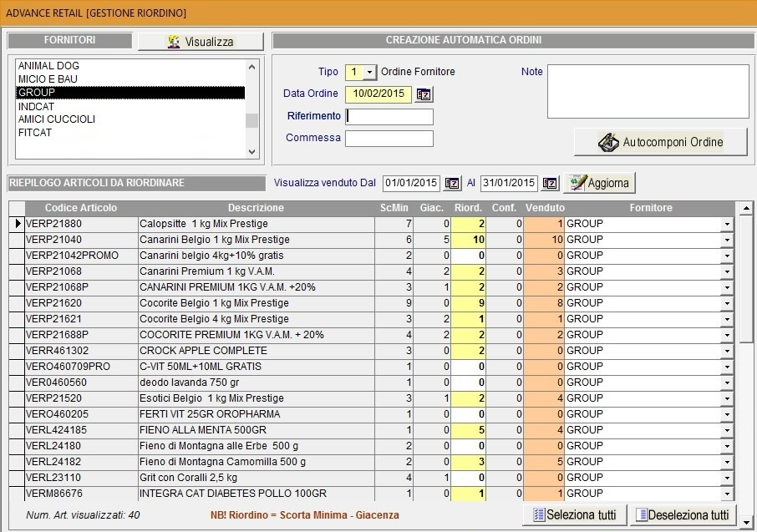
Task: Select FITCAT supplier
Action: (x=130, y=133)
